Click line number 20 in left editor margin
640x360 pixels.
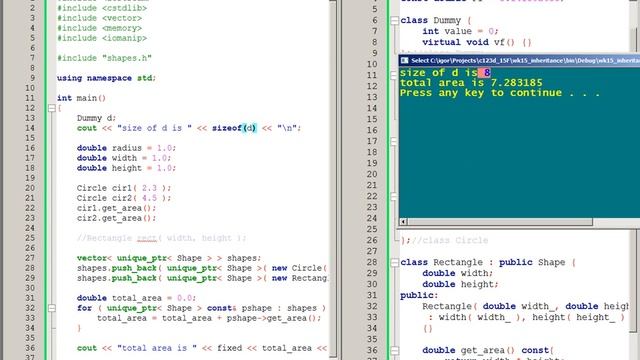pos(30,188)
